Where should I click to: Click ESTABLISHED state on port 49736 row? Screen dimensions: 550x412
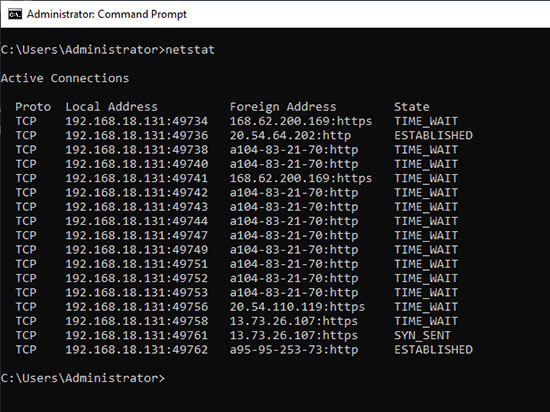(x=433, y=135)
